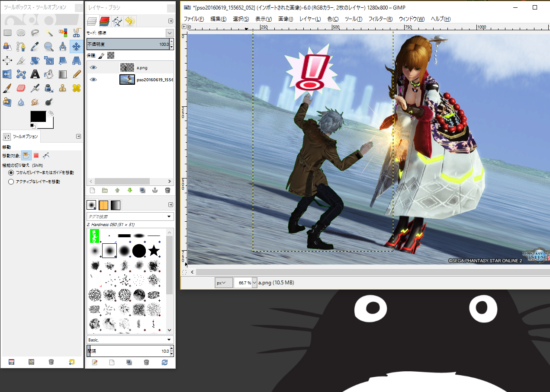Select the Rectangle Select tool
This screenshot has width=550, height=392.
[7, 32]
